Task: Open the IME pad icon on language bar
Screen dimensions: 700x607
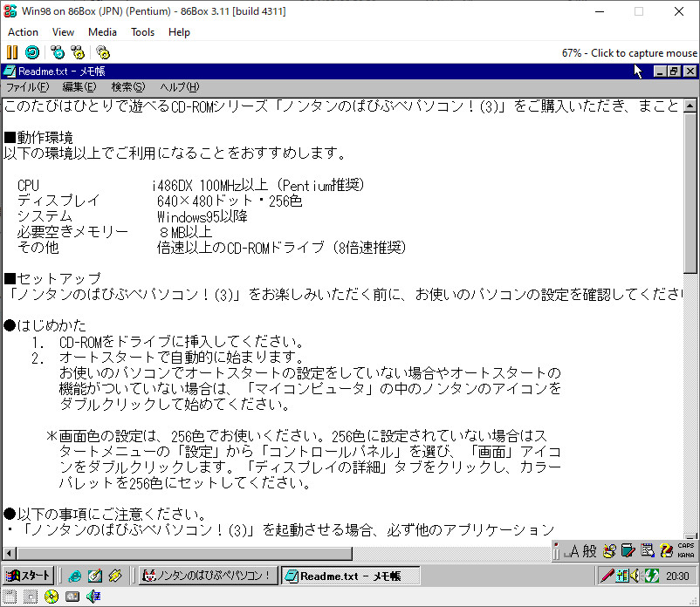Action: pyautogui.click(x=609, y=551)
